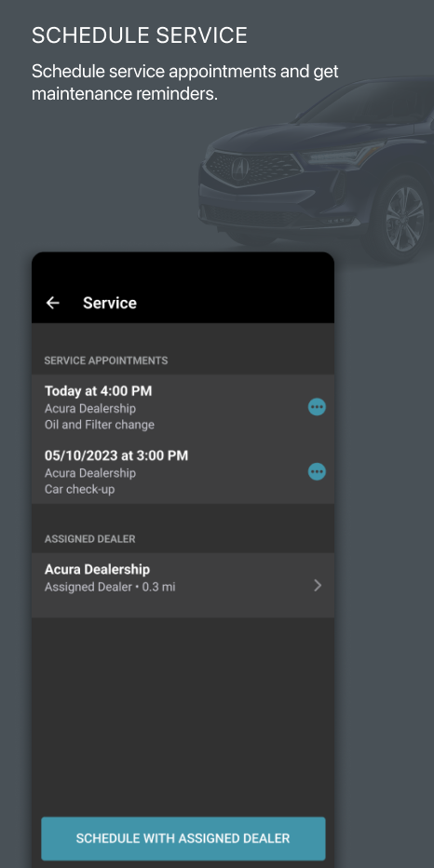Click the car's front wheel

404,219
